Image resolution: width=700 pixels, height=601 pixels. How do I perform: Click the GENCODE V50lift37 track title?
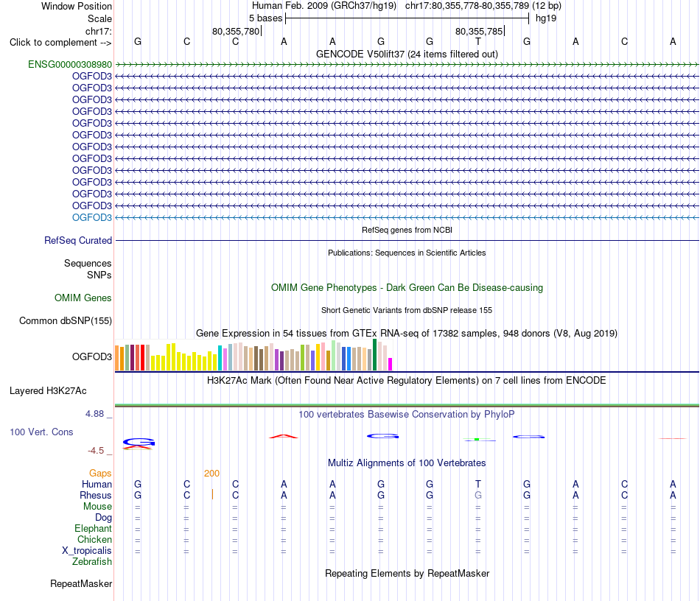click(407, 55)
